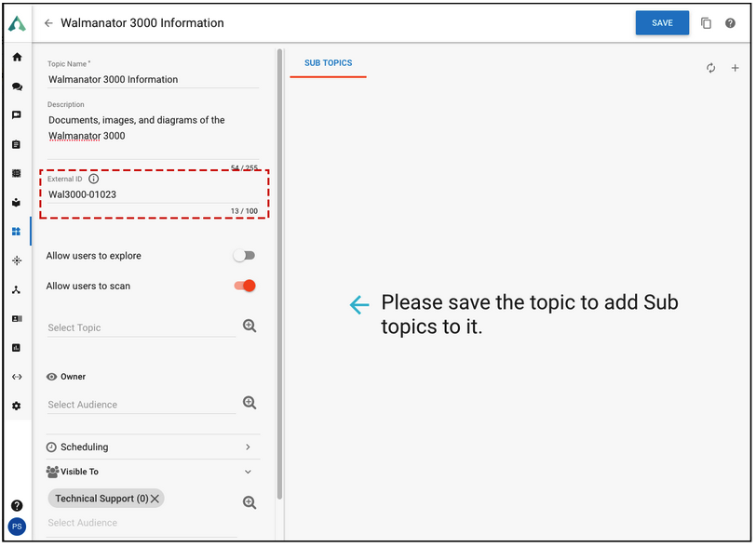Disable Allow users to scan switch
The width and height of the screenshot is (756, 547).
(x=245, y=286)
